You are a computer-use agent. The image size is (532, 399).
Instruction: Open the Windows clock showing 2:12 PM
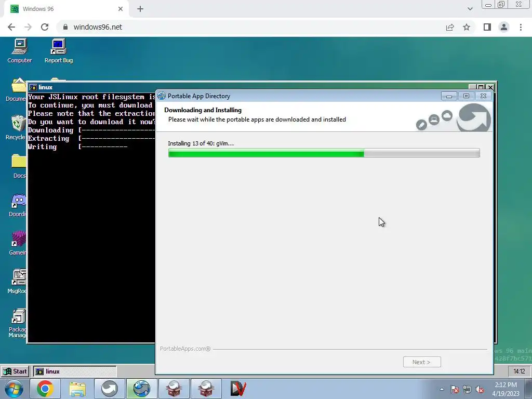point(506,389)
